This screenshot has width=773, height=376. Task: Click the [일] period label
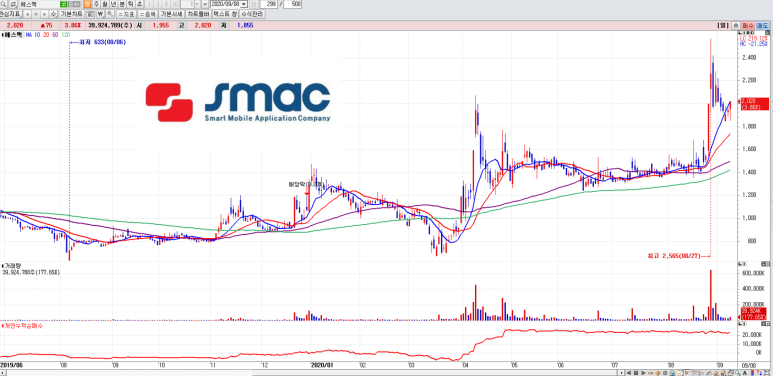(723, 26)
